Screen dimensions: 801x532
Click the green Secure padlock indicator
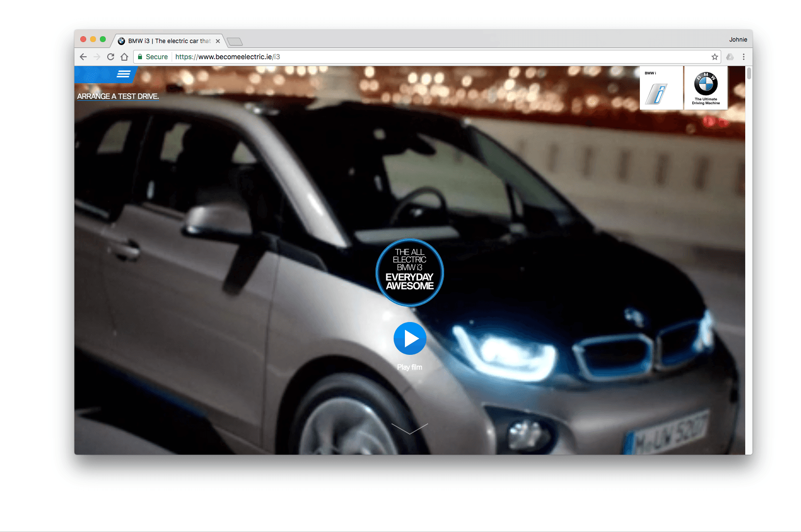153,57
